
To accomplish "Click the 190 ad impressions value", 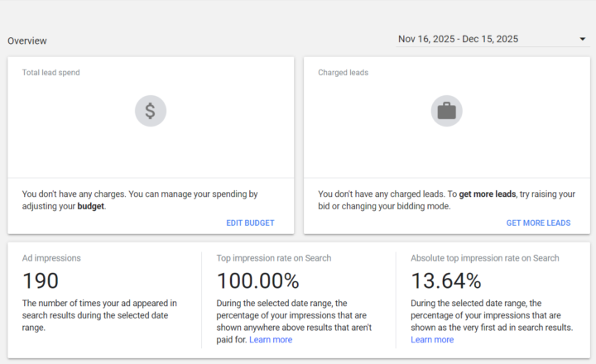I will point(41,280).
